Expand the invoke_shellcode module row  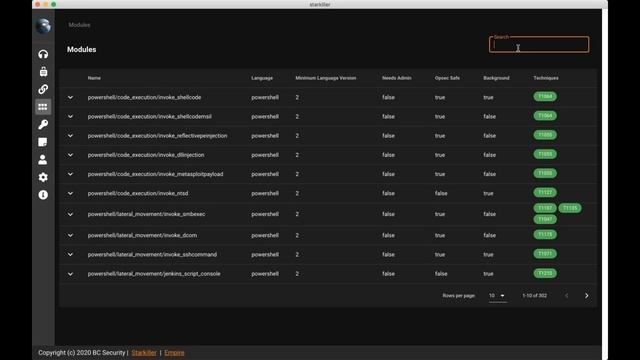[x=70, y=98]
